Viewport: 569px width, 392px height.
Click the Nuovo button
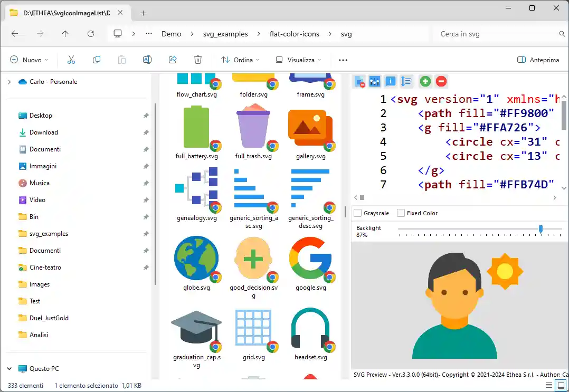click(x=29, y=60)
